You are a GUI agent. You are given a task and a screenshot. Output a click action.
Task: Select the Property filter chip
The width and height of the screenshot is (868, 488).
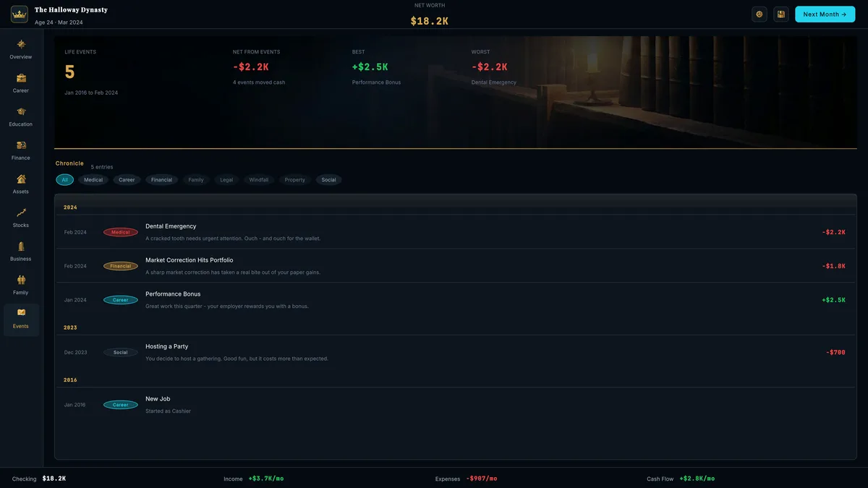point(295,180)
